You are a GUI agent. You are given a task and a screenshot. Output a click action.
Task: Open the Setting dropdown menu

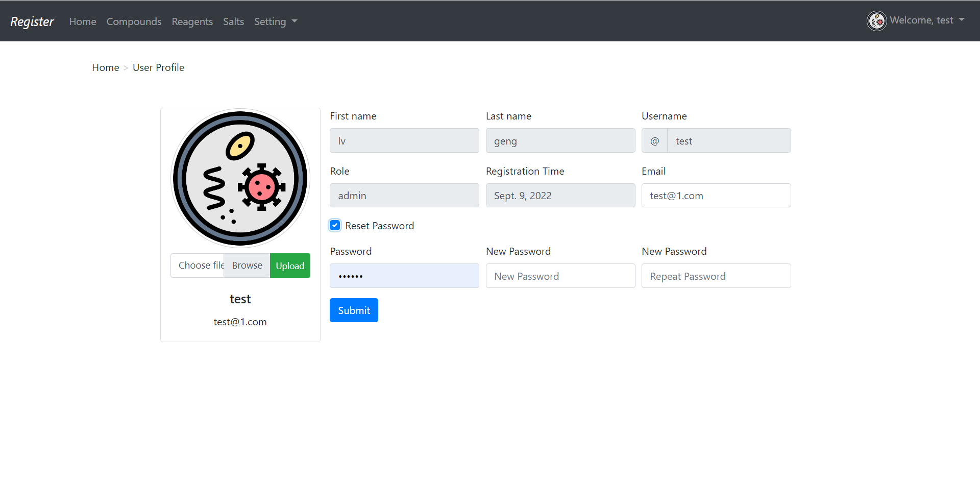click(276, 21)
